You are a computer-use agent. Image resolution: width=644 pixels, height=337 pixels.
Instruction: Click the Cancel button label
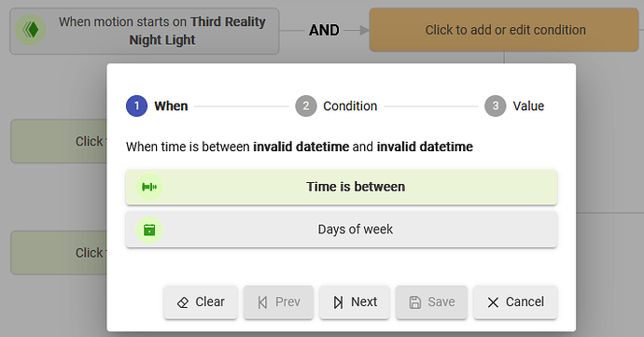(525, 302)
